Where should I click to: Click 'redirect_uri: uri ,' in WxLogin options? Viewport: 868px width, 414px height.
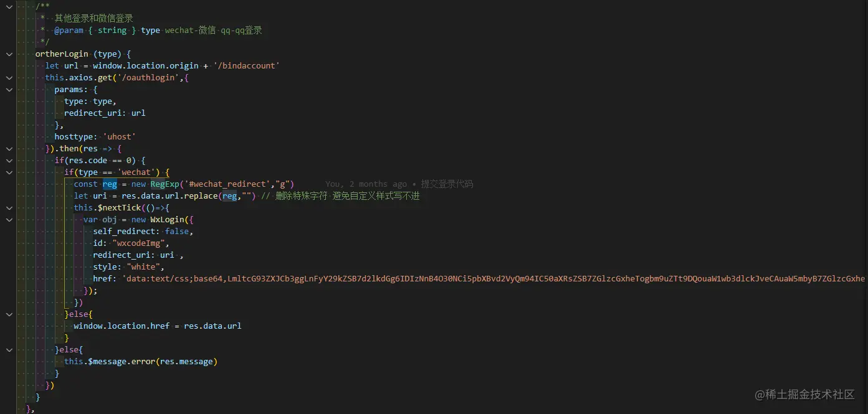138,255
